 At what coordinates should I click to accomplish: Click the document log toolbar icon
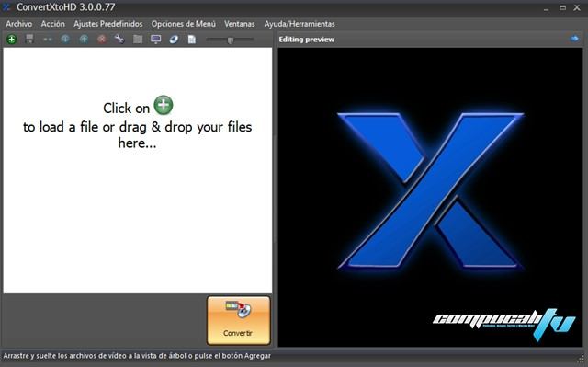pos(192,39)
